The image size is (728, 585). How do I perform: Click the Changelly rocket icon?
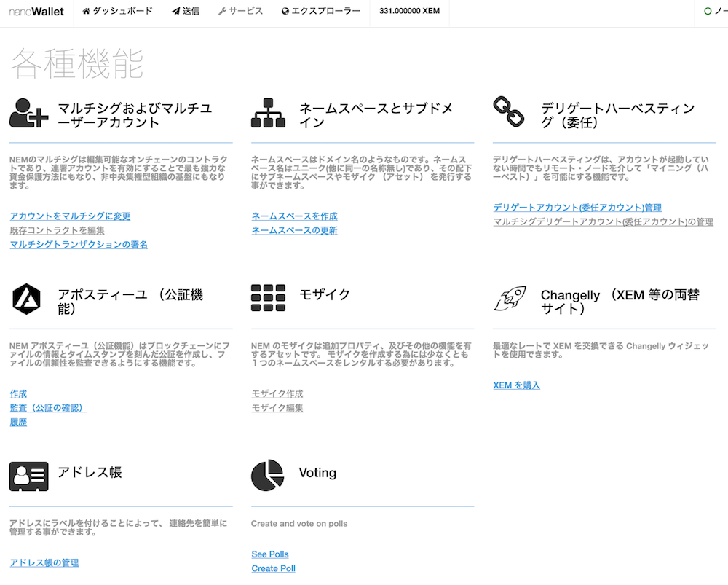click(x=510, y=298)
